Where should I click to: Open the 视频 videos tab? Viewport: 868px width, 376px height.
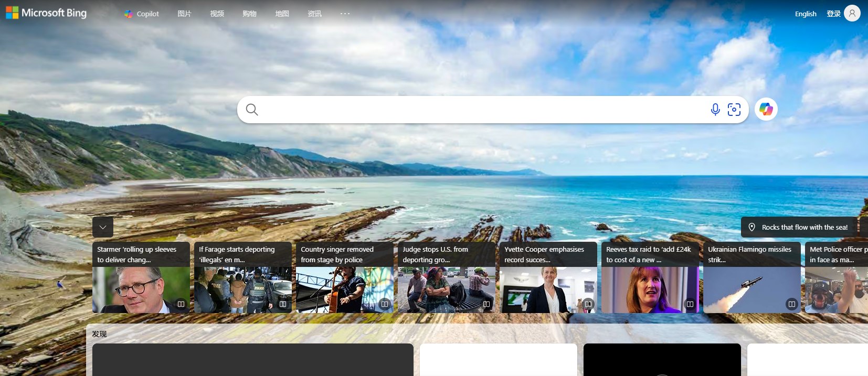tap(217, 14)
